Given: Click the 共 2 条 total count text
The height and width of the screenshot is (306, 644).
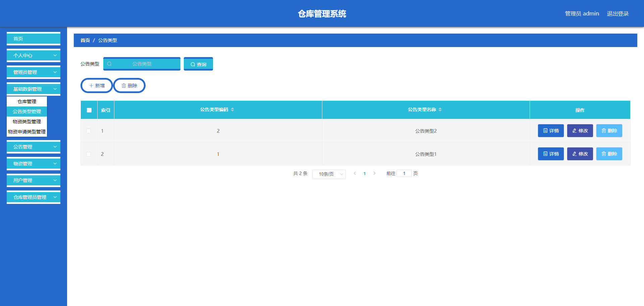Looking at the screenshot, I should point(300,173).
